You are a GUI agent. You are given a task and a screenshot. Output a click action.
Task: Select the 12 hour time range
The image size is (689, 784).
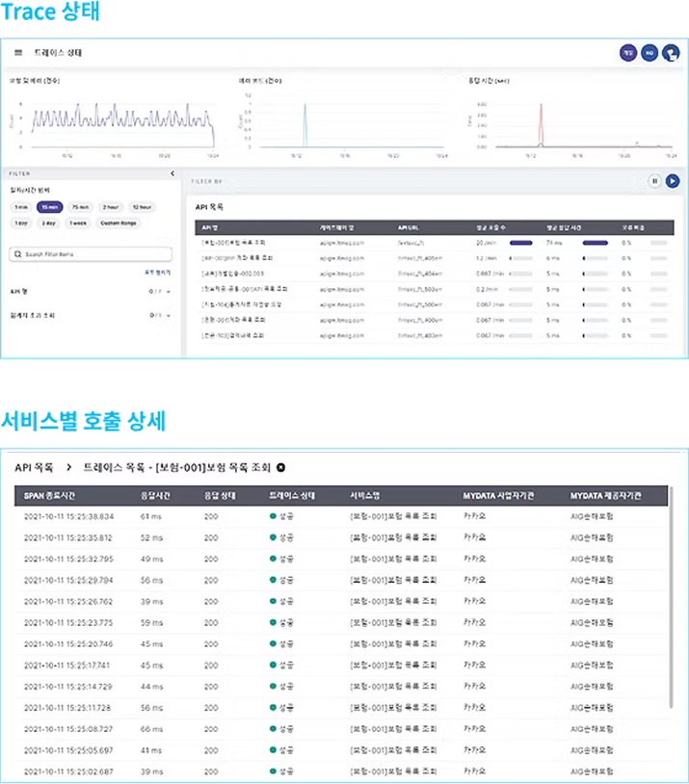pos(142,207)
